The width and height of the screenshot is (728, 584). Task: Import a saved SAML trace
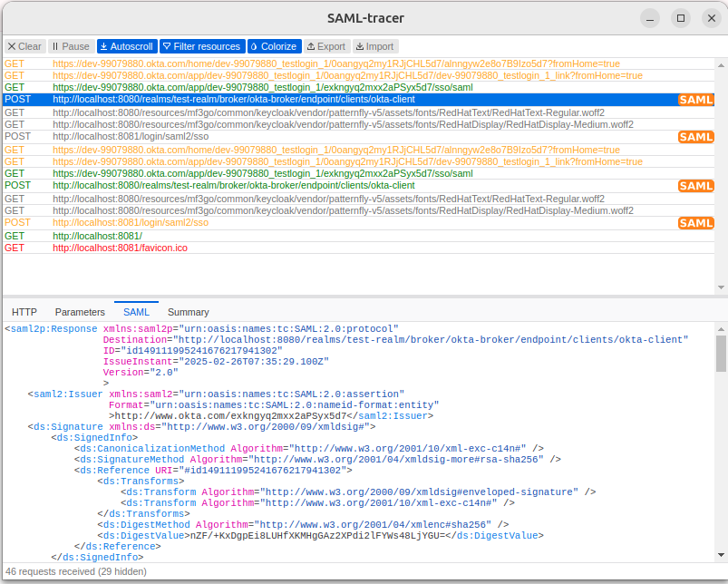pos(375,46)
